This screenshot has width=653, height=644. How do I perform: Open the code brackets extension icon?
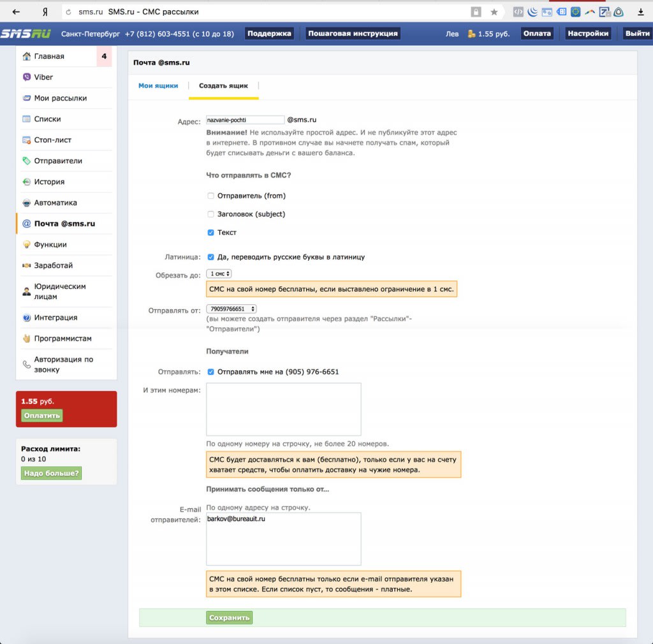pyautogui.click(x=518, y=12)
